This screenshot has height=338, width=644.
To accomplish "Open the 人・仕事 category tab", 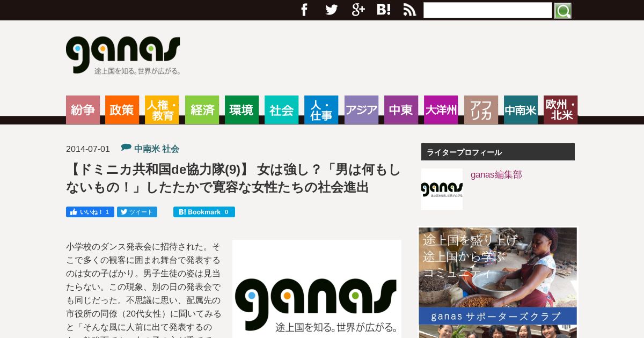I will [x=321, y=110].
